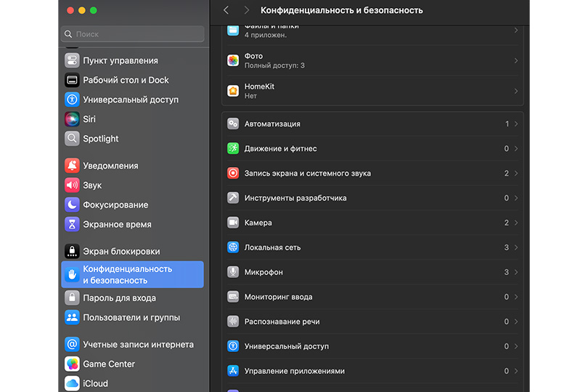The image size is (588, 392).
Task: Click the iCloud cloud icon
Action: point(72,383)
